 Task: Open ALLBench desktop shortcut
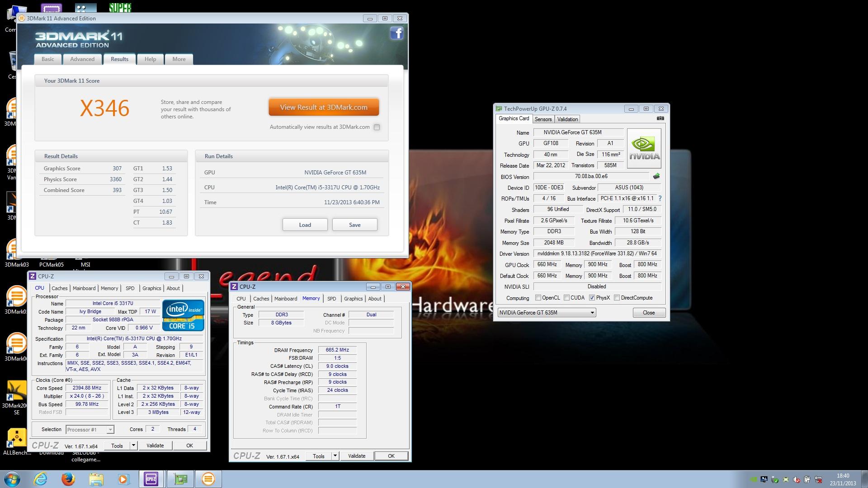(17, 441)
